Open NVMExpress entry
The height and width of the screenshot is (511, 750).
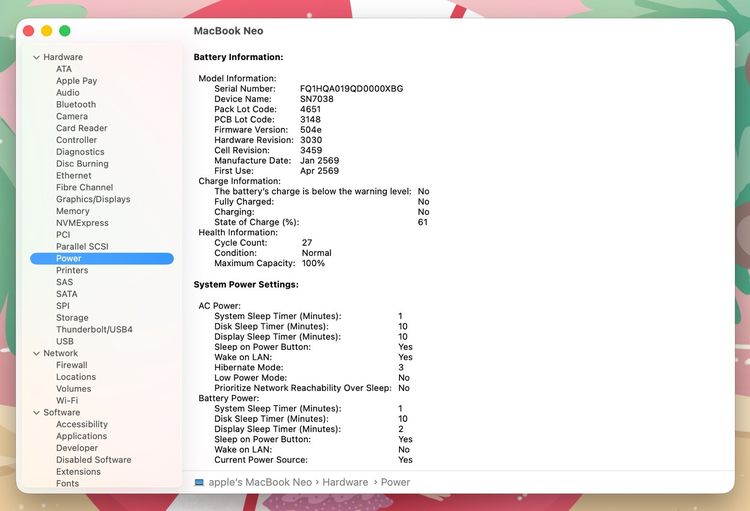click(x=82, y=223)
